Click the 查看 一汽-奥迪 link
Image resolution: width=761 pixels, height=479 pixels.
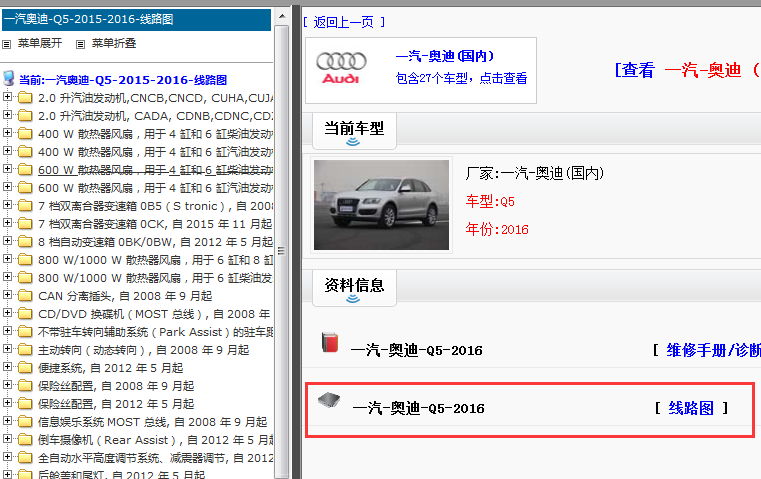tap(687, 70)
